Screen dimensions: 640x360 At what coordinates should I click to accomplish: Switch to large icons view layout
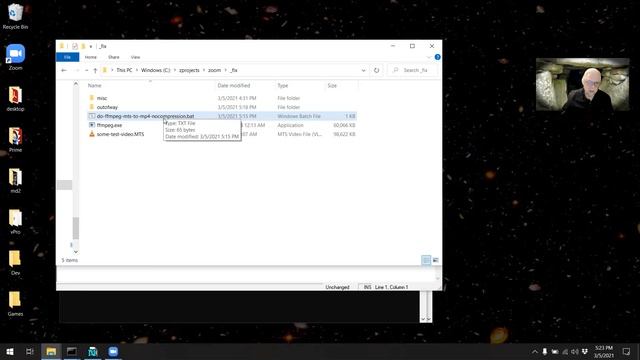point(436,260)
